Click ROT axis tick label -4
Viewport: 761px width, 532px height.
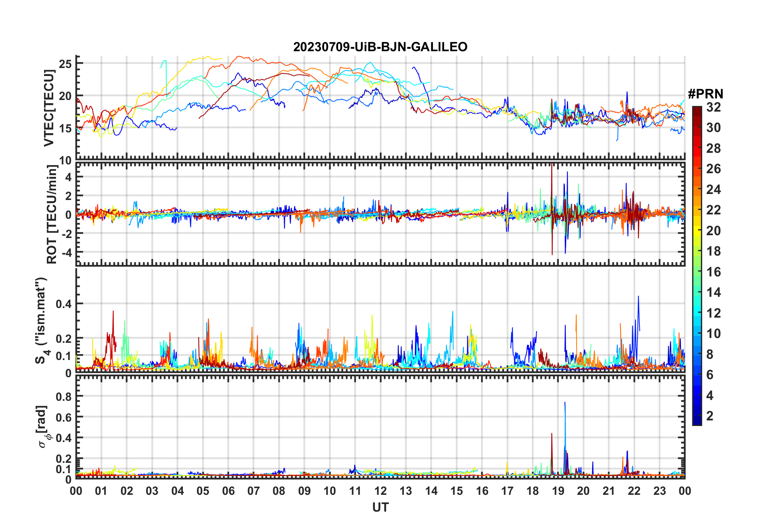pos(66,252)
